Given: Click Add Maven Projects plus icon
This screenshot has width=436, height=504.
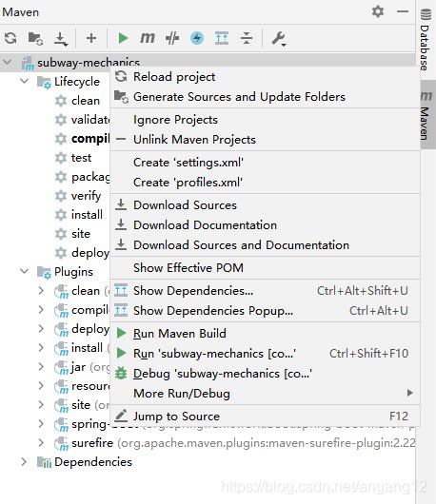Looking at the screenshot, I should [x=91, y=38].
